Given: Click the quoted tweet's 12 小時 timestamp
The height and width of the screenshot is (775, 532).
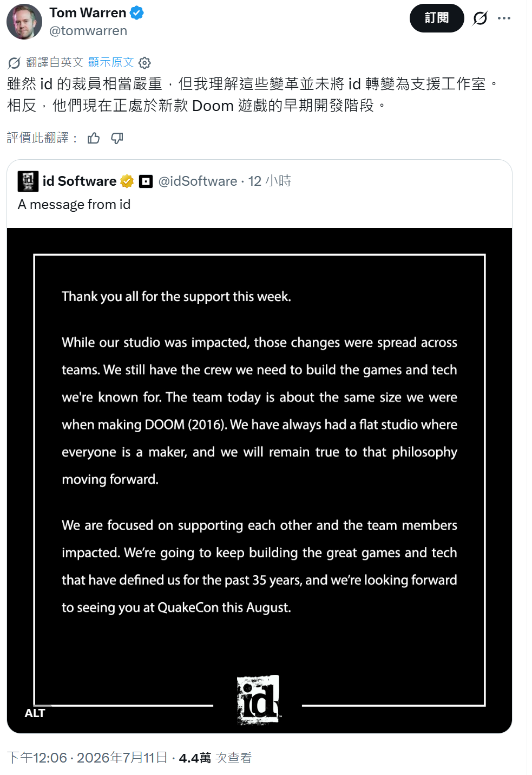Looking at the screenshot, I should pos(270,181).
